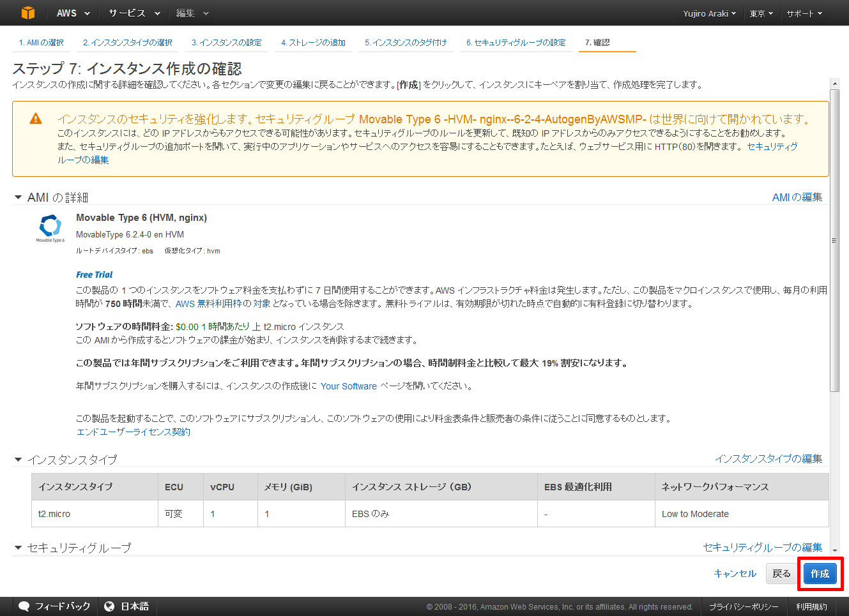Go to step 6. セキュリティグループの設定 tab
The image size is (849, 616).
516,43
